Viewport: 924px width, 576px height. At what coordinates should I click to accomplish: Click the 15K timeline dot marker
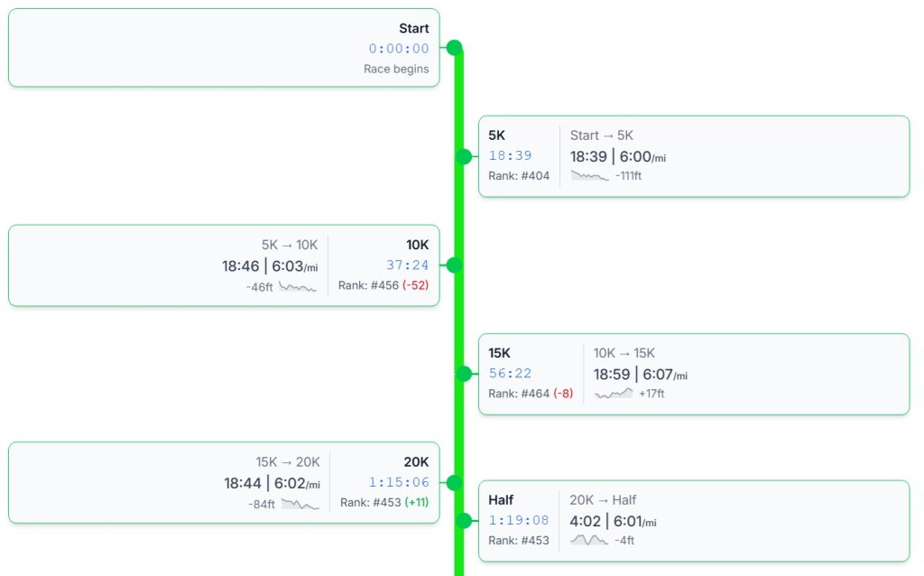coord(464,374)
